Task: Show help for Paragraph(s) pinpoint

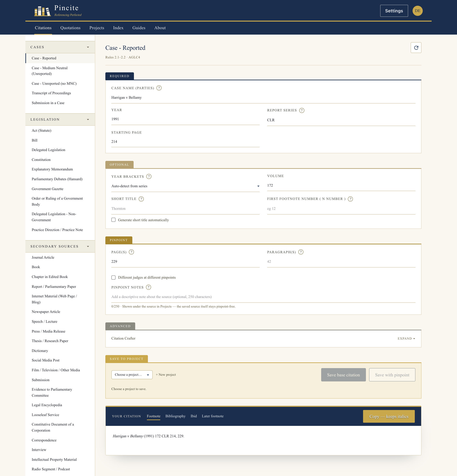Action: pyautogui.click(x=301, y=252)
